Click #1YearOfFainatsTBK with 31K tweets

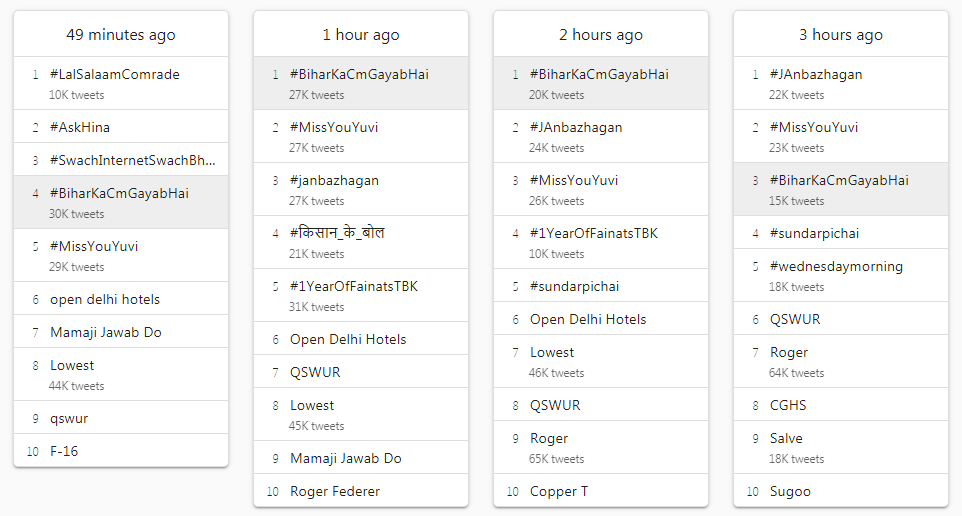click(361, 295)
